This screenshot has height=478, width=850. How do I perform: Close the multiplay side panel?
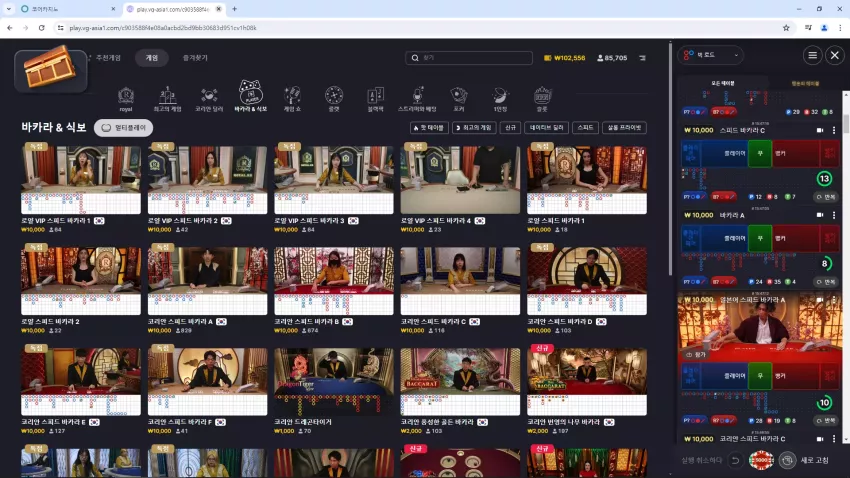(x=835, y=55)
